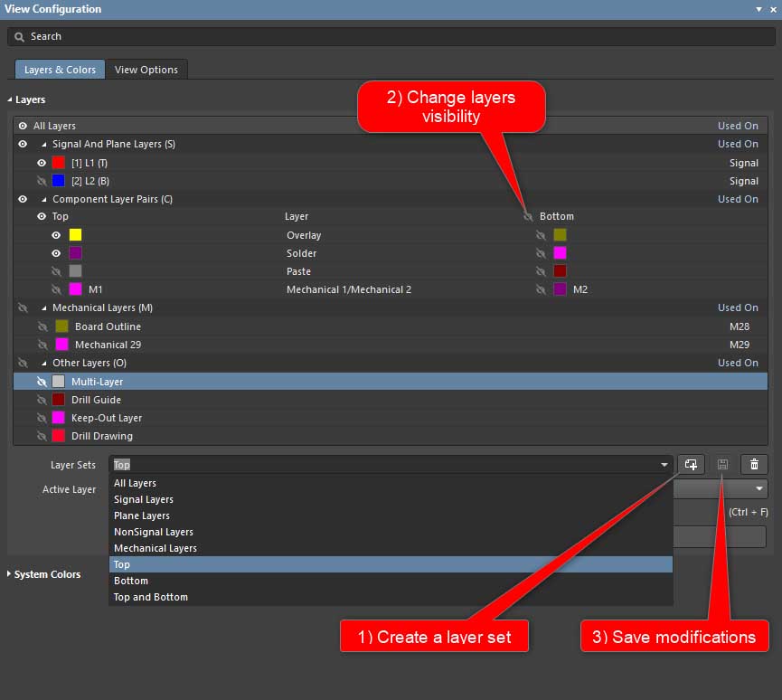This screenshot has width=782, height=700.
Task: Collapse the Signal And Plane Layers group
Action: click(x=42, y=145)
